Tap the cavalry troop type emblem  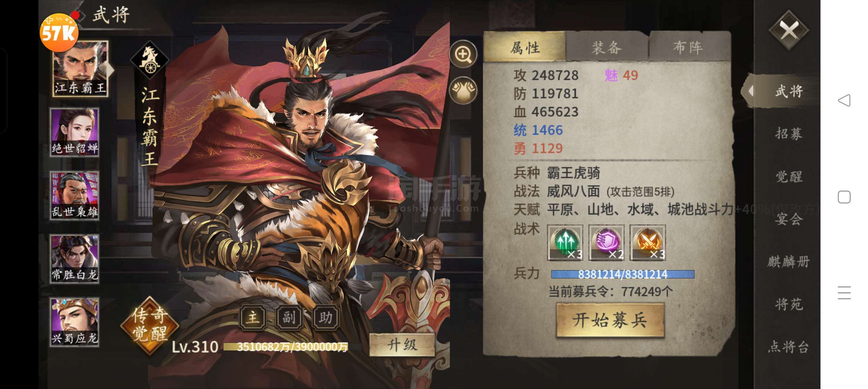point(150,59)
